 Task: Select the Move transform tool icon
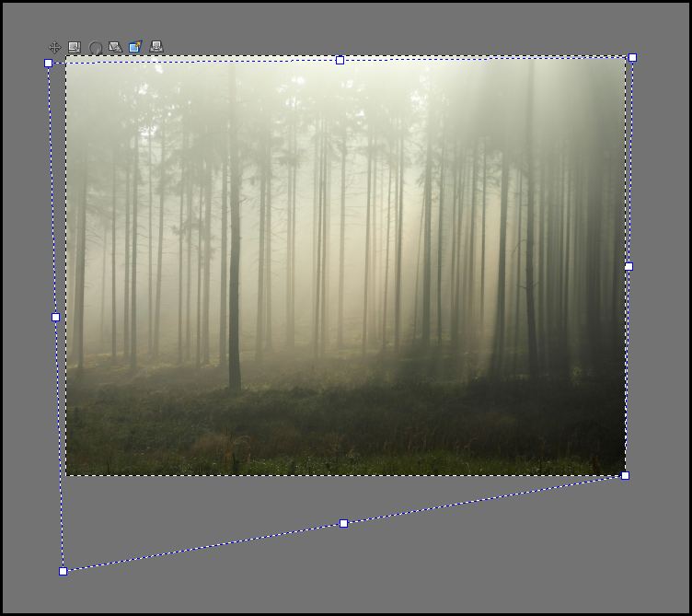point(55,47)
